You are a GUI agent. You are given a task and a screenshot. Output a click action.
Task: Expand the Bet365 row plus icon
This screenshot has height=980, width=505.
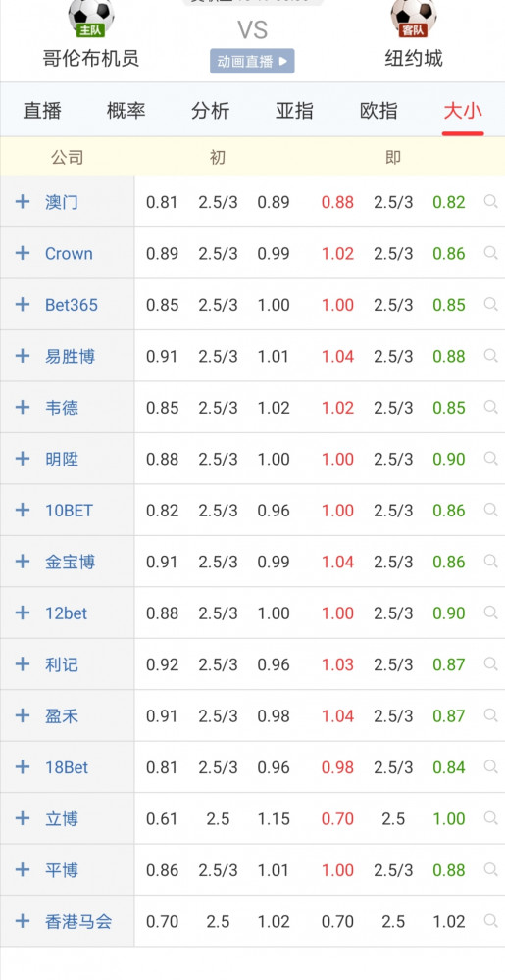[23, 305]
